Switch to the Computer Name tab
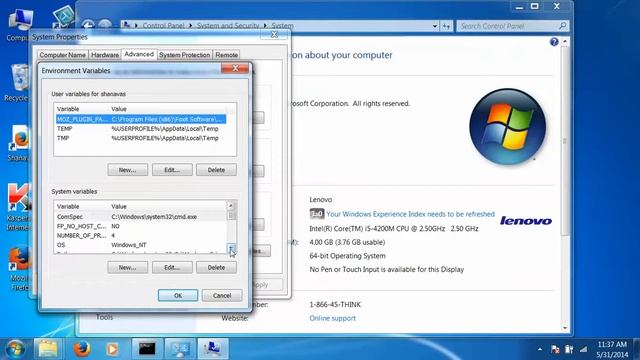This screenshot has width=640, height=360. (x=62, y=55)
